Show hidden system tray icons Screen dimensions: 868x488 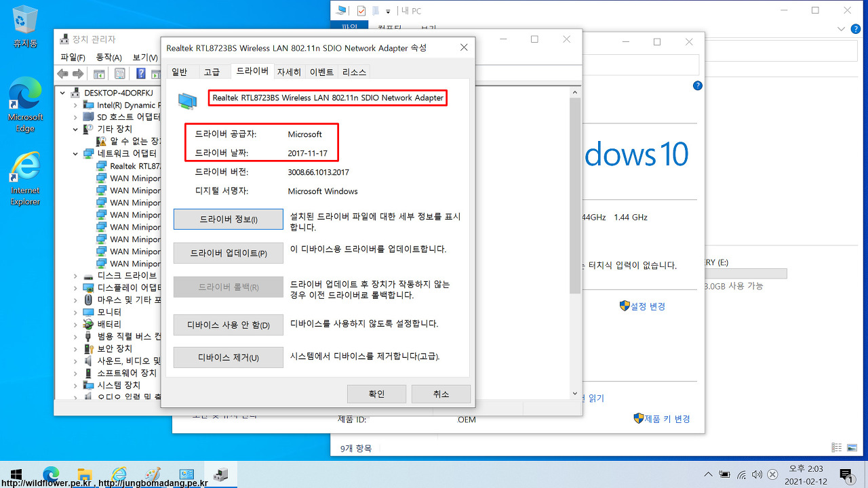point(709,474)
